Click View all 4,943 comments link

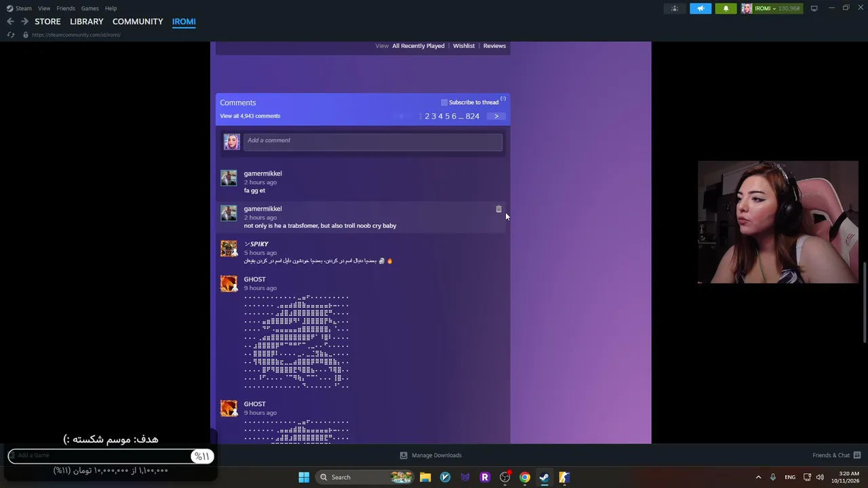coord(250,116)
